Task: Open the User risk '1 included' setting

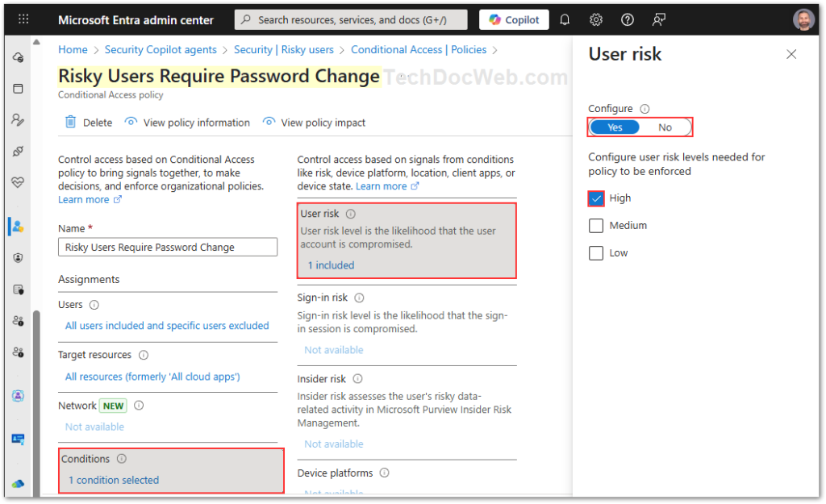Action: coord(331,264)
